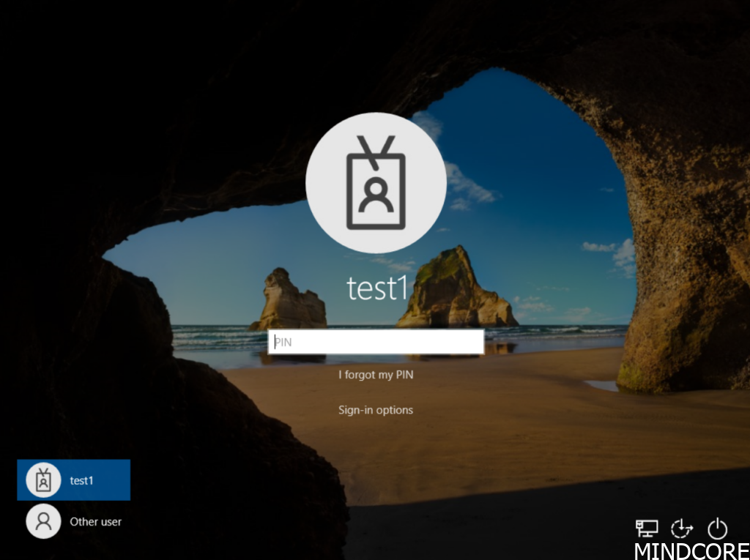Click the PIN placeholder text

(283, 342)
